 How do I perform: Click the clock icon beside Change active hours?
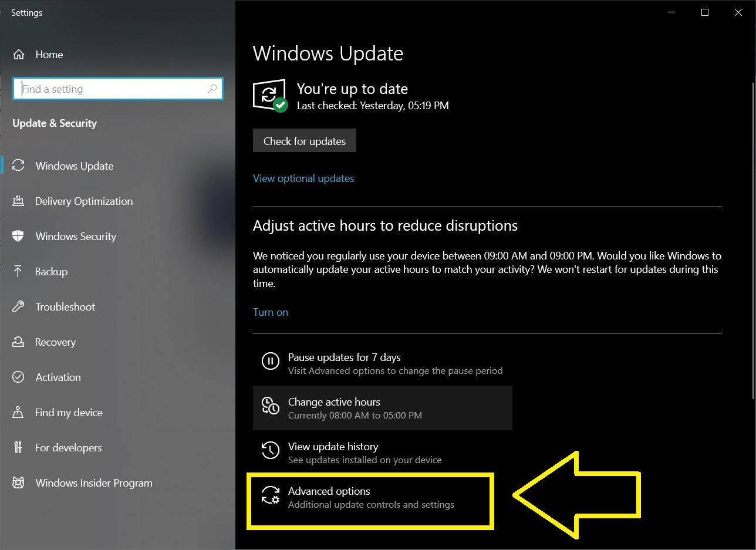tap(270, 406)
